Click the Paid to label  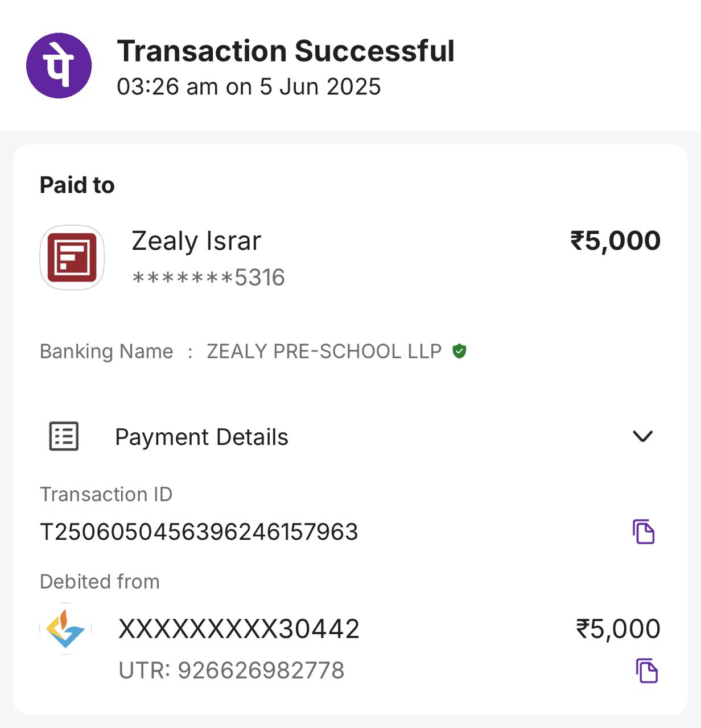pyautogui.click(x=77, y=185)
